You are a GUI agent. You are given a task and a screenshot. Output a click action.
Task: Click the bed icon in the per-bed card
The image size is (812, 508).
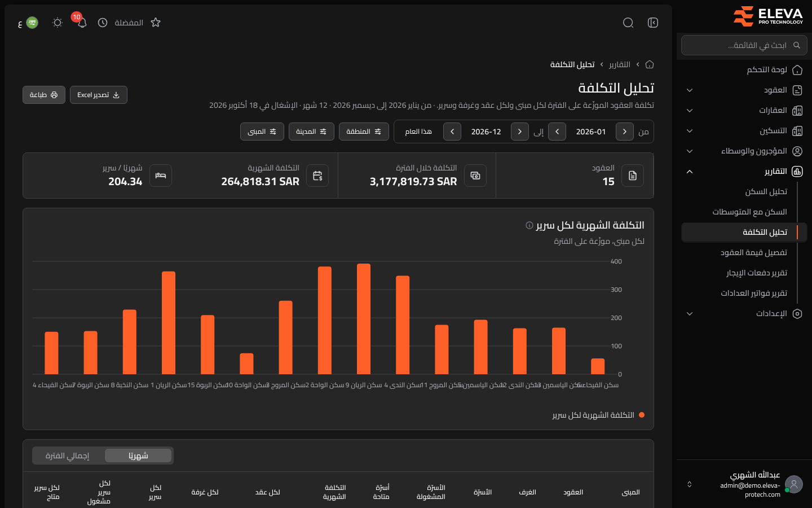161,176
